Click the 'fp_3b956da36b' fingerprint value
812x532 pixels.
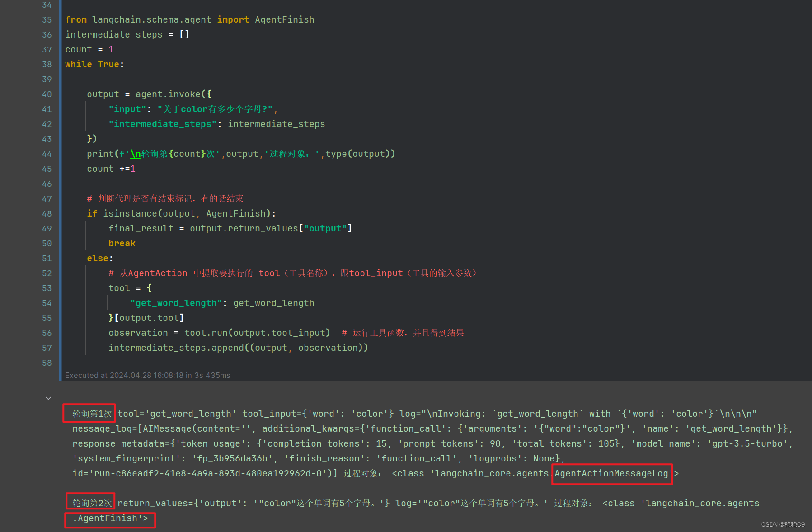coord(233,459)
